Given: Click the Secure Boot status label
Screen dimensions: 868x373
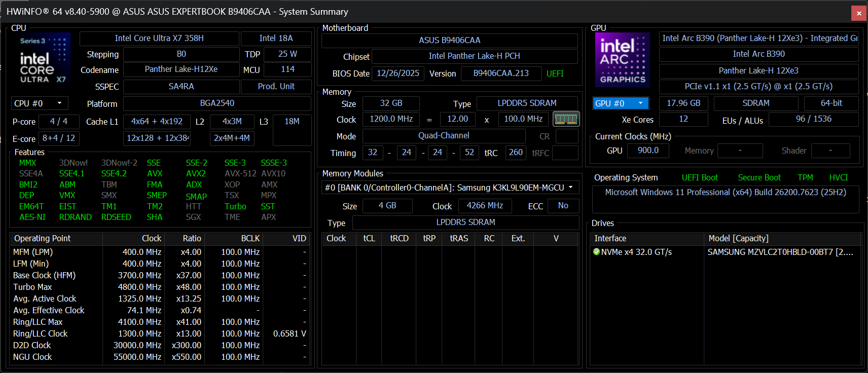Looking at the screenshot, I should (x=759, y=177).
